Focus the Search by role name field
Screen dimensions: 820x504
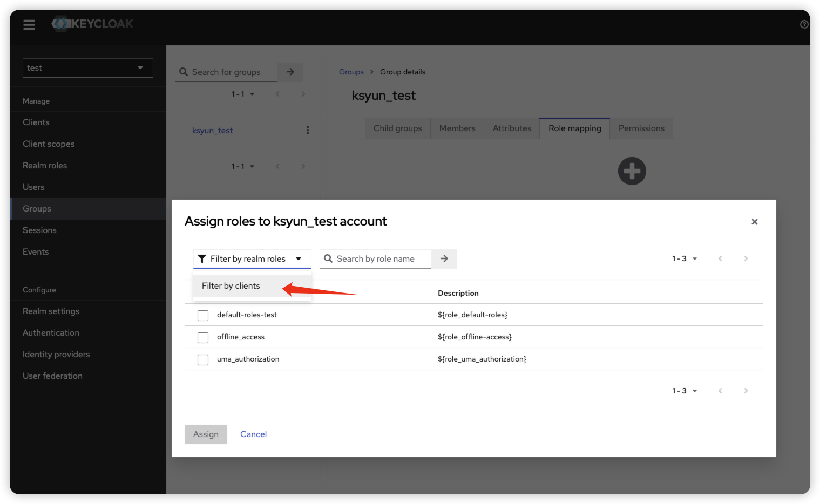point(381,259)
